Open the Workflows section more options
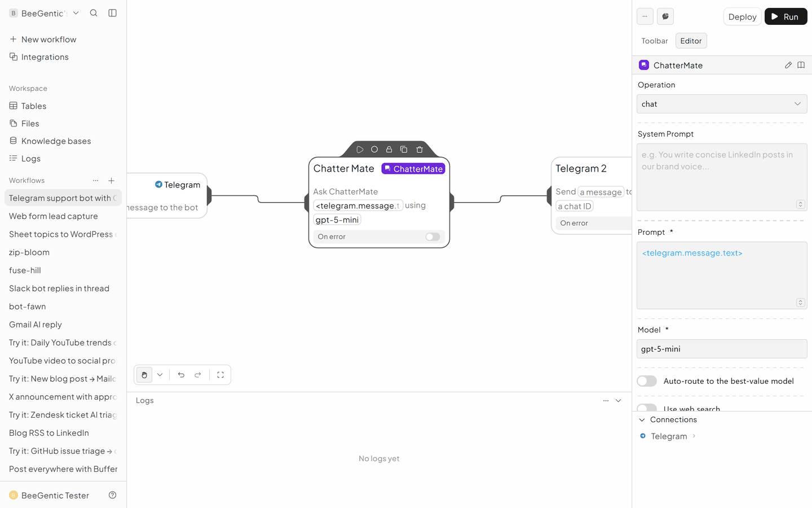 [95, 181]
